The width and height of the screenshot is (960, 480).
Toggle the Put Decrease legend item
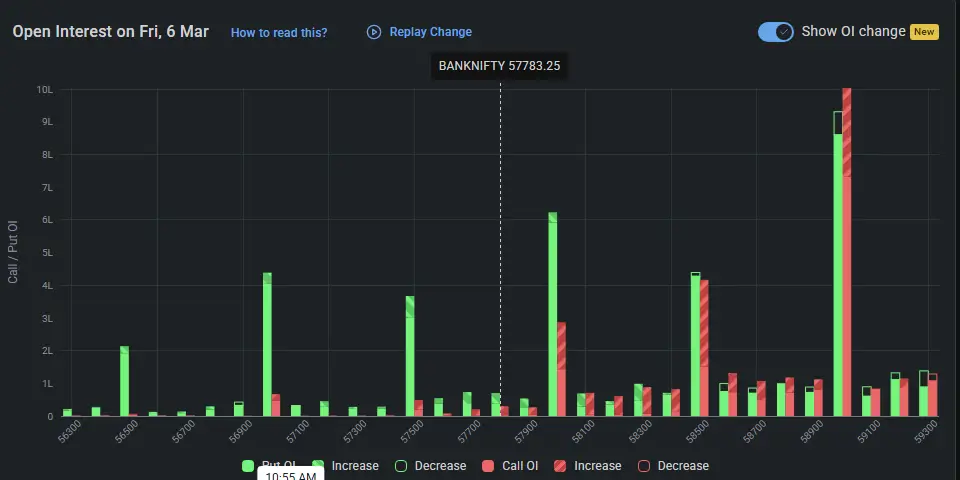(430, 466)
